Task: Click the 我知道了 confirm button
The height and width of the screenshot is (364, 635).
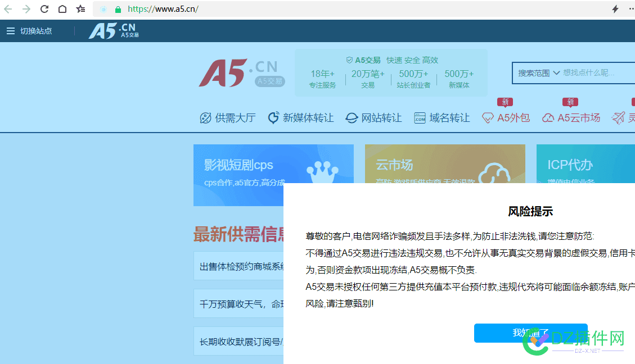Action: click(530, 333)
